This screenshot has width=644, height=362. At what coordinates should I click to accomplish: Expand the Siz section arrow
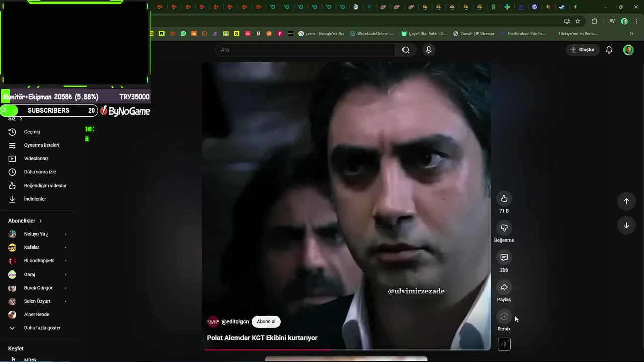tap(21, 119)
